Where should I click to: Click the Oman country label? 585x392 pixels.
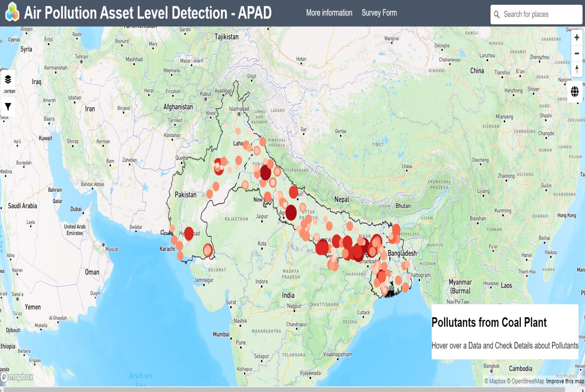(x=92, y=272)
